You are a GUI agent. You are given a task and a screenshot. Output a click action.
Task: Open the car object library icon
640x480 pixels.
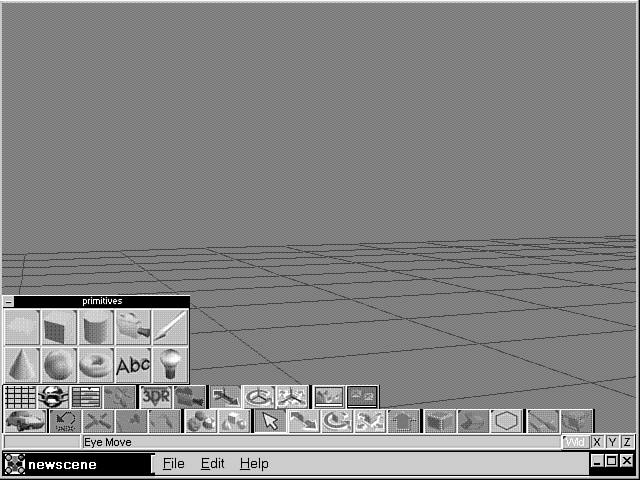click(x=25, y=421)
